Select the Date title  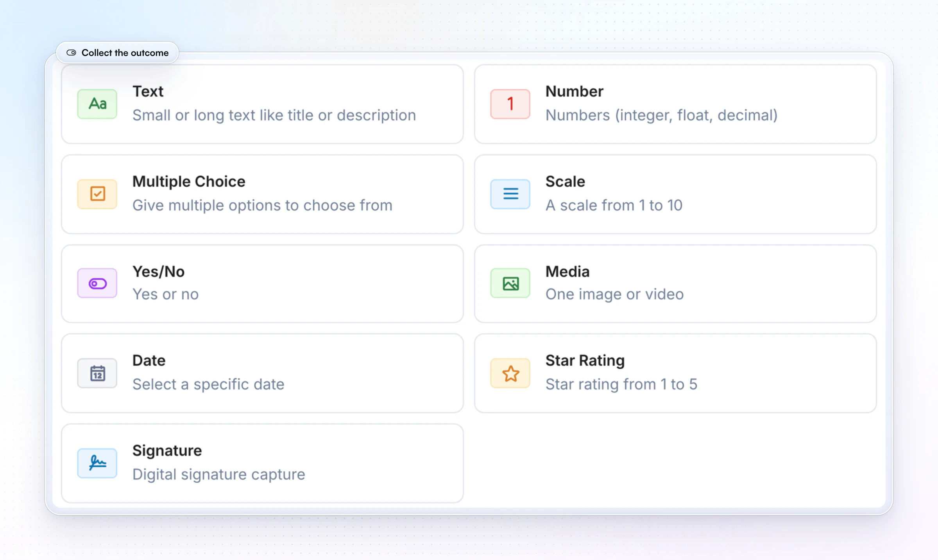click(149, 360)
